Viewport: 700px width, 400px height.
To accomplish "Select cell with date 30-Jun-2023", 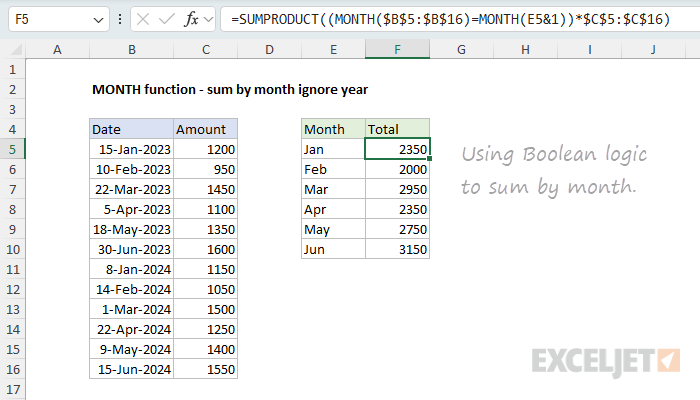I will [132, 249].
